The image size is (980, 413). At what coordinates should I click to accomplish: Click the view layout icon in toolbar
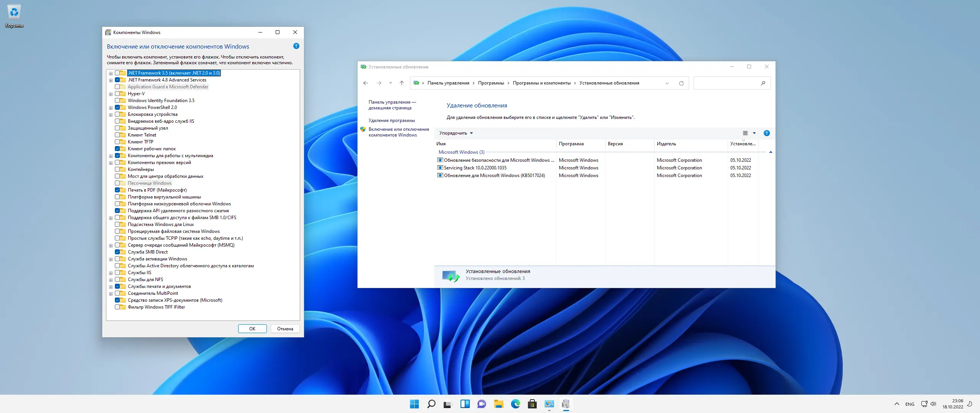pos(745,133)
